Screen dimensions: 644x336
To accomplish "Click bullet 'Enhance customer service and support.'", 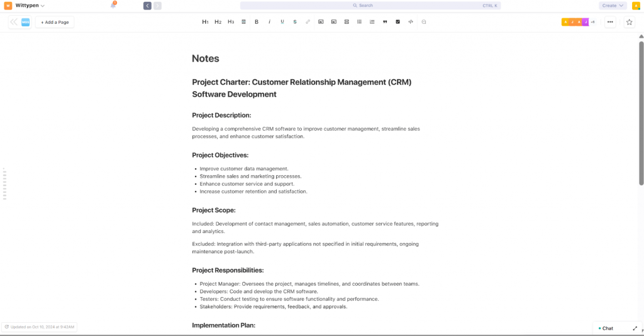I will pos(247,184).
